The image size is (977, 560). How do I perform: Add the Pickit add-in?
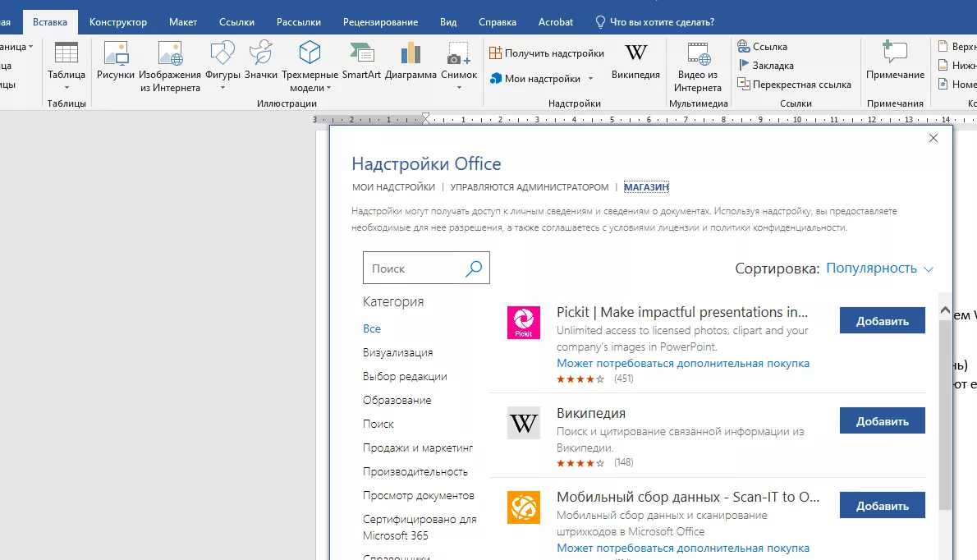(882, 321)
